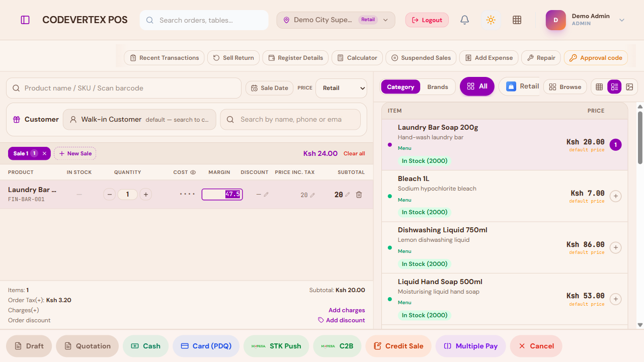The width and height of the screenshot is (644, 362).
Task: Expand the Demo Admin profile menu
Action: click(622, 20)
